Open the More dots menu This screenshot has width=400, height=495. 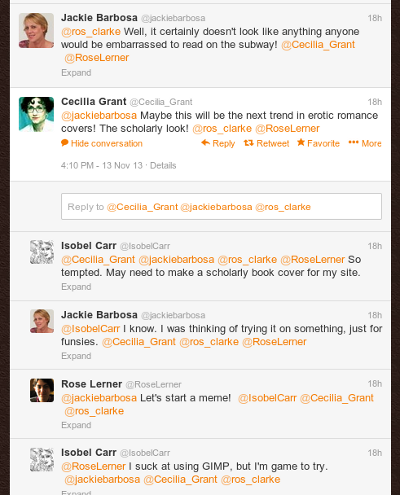click(x=353, y=143)
